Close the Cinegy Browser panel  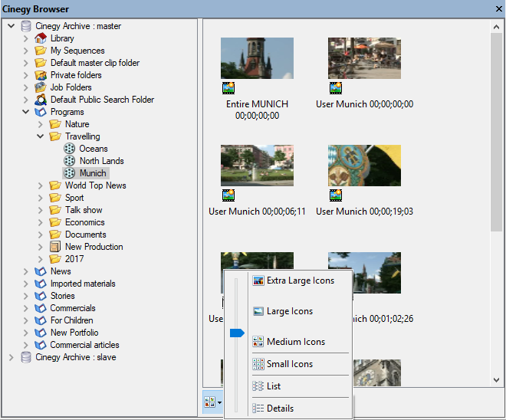click(499, 8)
